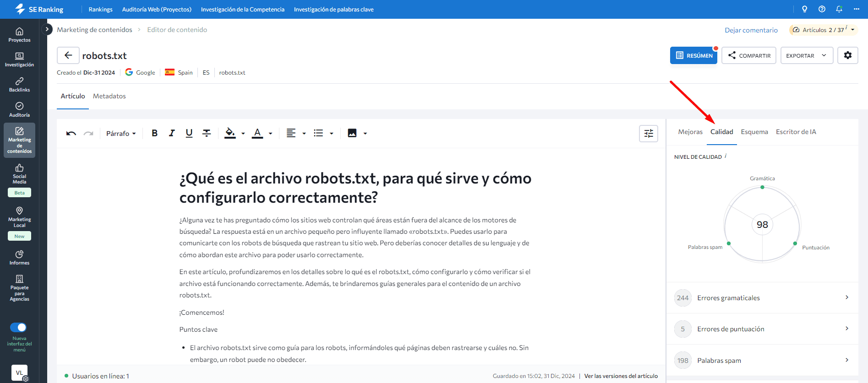Expand the highlight color options arrow
The image size is (868, 383).
pos(243,134)
